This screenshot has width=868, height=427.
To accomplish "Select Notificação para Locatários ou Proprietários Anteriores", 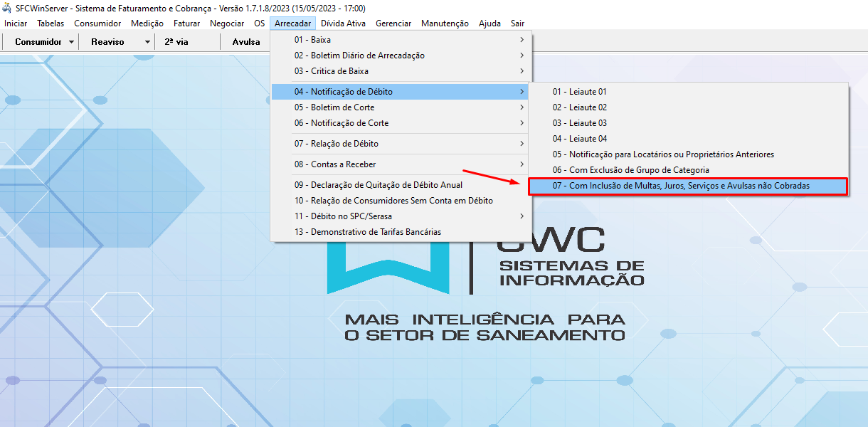I will 663,154.
